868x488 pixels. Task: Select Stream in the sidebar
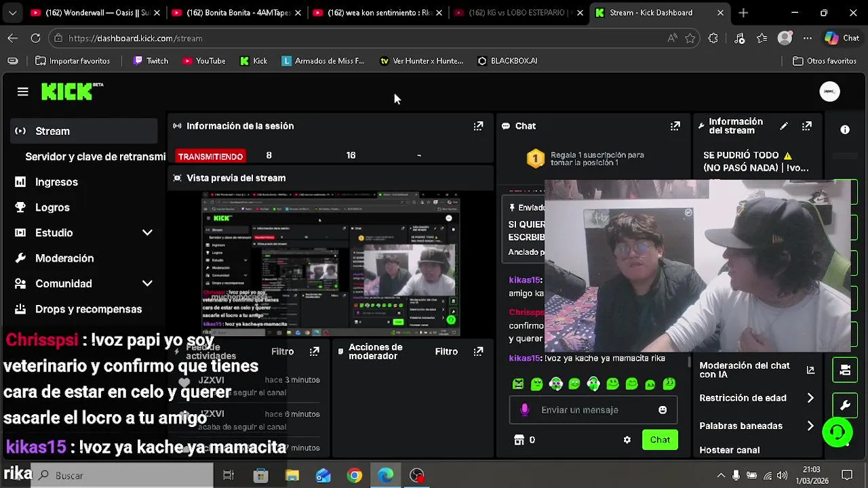click(84, 131)
